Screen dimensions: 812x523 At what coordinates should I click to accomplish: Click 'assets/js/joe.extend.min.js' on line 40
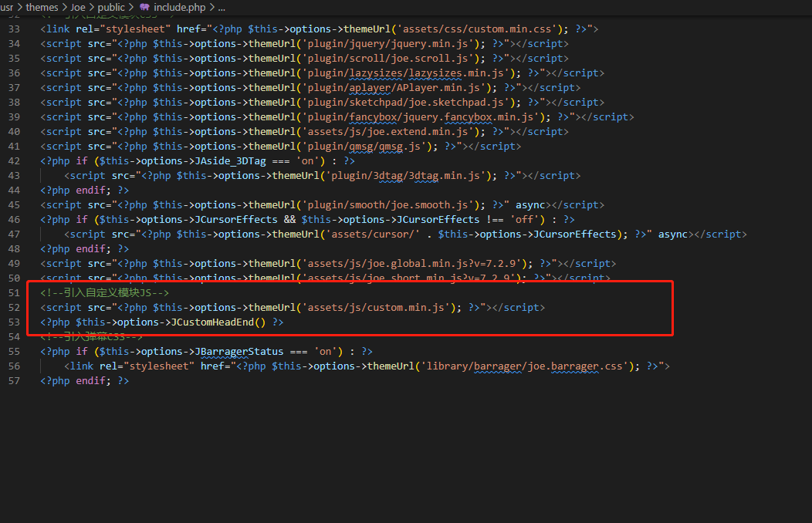[388, 131]
